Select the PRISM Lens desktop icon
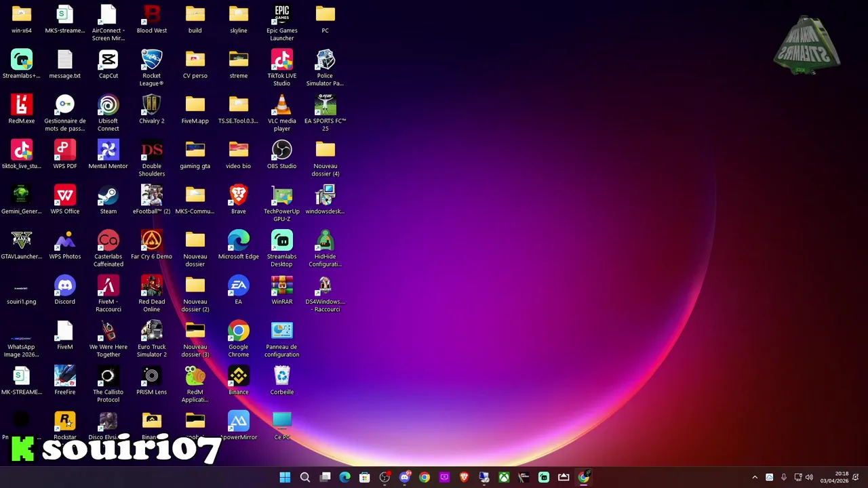Screen dimensions: 868x488 tap(152, 381)
